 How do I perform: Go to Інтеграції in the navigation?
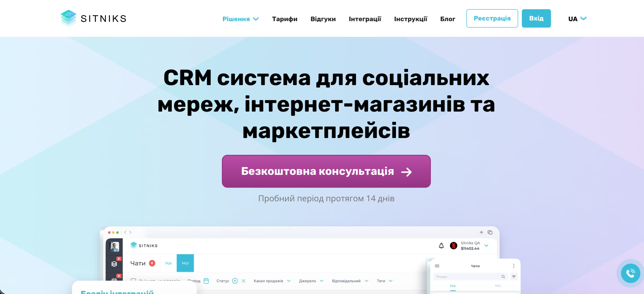coord(365,19)
